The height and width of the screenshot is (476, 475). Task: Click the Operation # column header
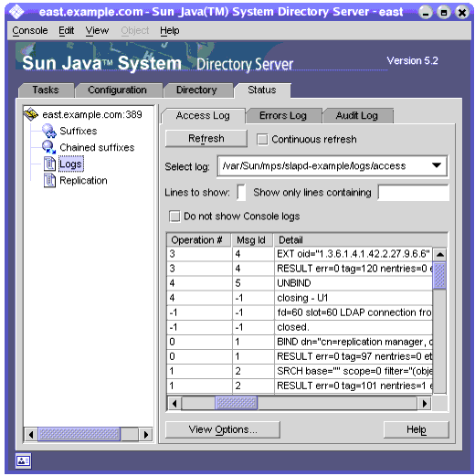click(199, 240)
